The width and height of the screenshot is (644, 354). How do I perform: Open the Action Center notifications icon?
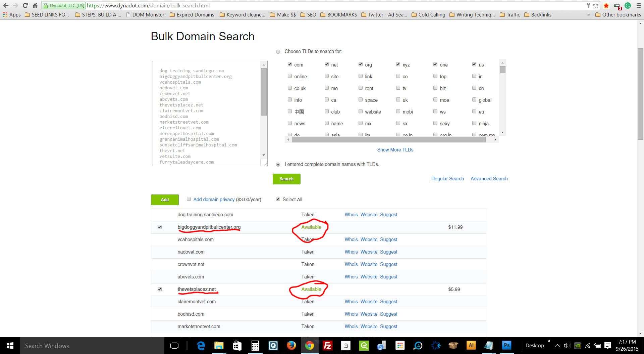pos(608,346)
